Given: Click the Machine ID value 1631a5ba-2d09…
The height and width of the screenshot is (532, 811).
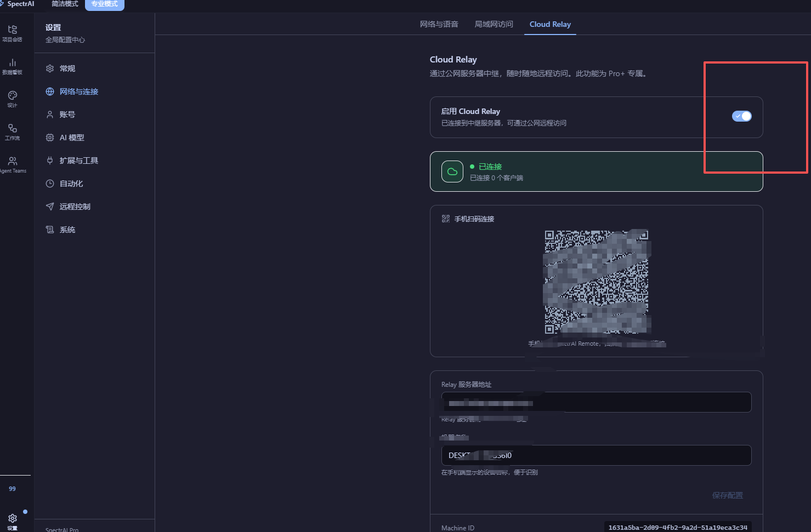Looking at the screenshot, I should (678, 528).
